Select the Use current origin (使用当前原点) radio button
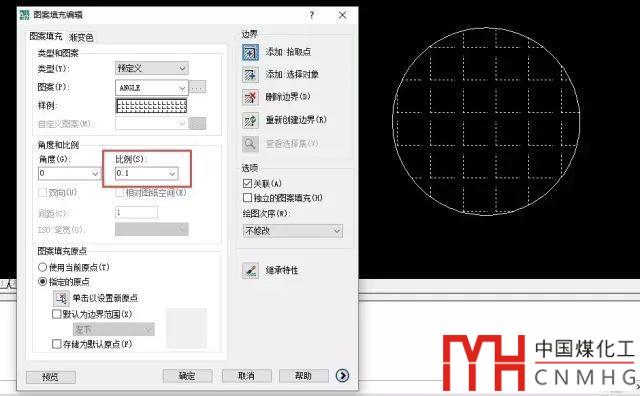The height and width of the screenshot is (396, 640). coord(42,267)
